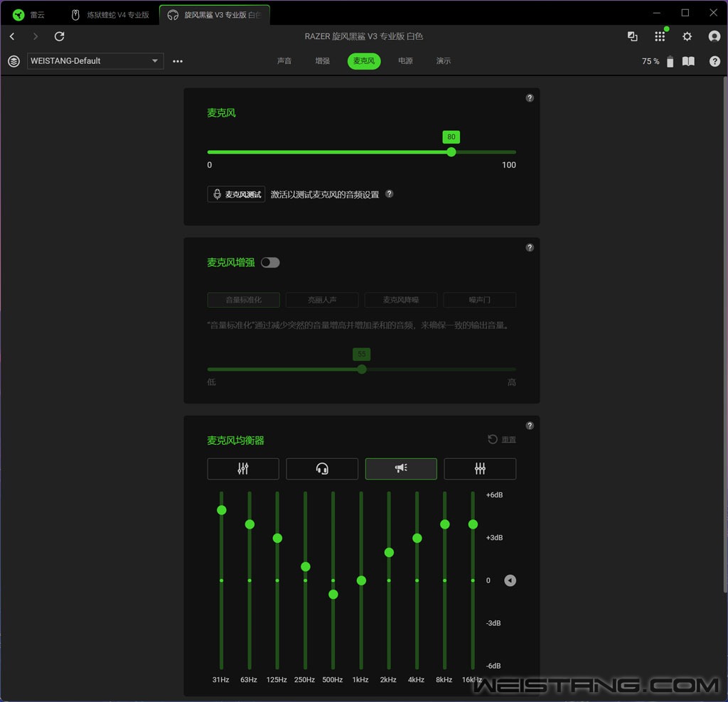Expand the WEISTANG-Default profile dropdown

(154, 61)
